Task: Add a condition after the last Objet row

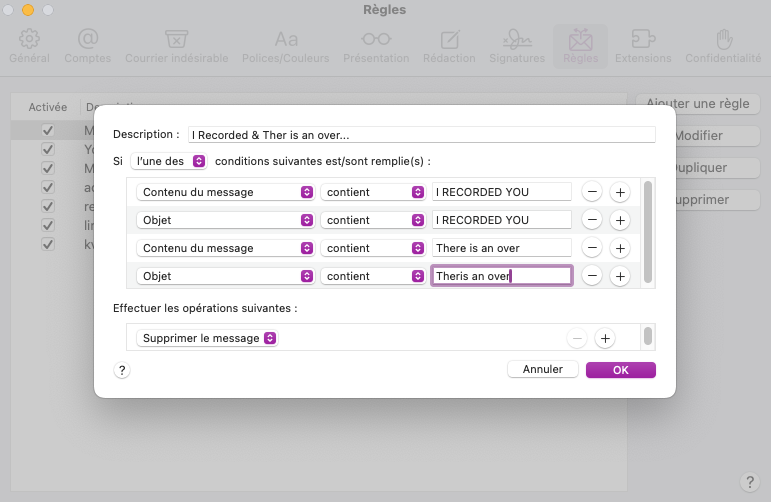Action: coord(619,276)
